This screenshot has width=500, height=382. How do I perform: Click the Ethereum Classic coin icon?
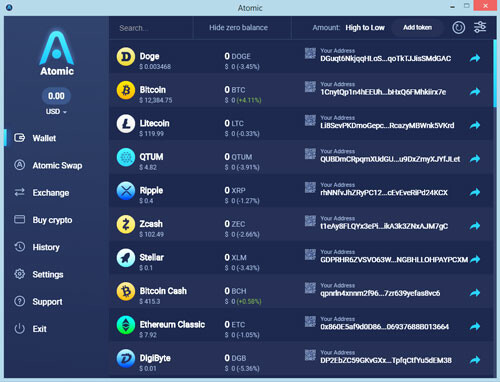(x=126, y=325)
